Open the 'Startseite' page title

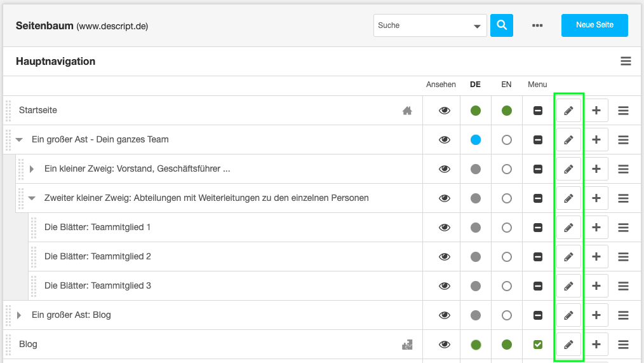tap(37, 110)
